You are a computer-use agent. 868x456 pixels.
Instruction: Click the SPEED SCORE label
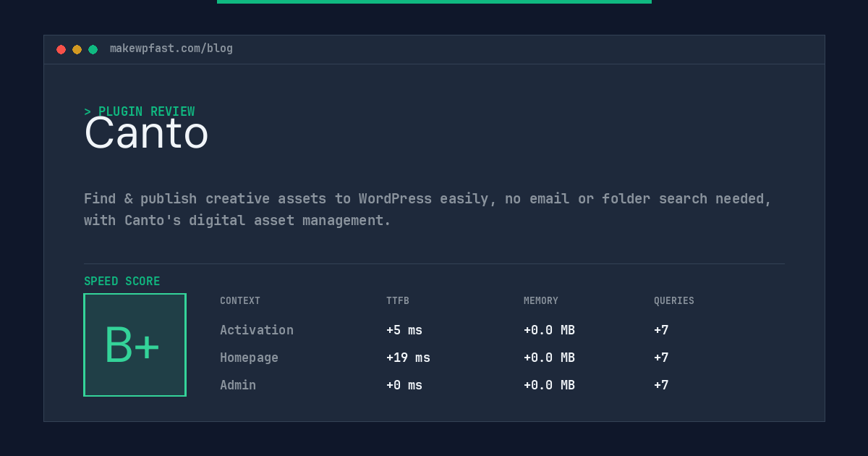click(x=122, y=282)
